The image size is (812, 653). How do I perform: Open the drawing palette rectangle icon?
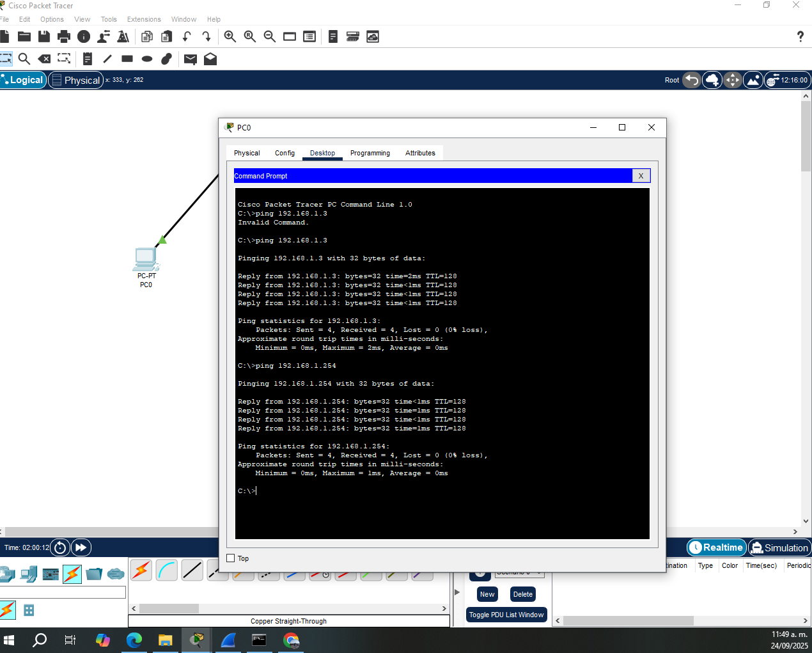pyautogui.click(x=290, y=36)
